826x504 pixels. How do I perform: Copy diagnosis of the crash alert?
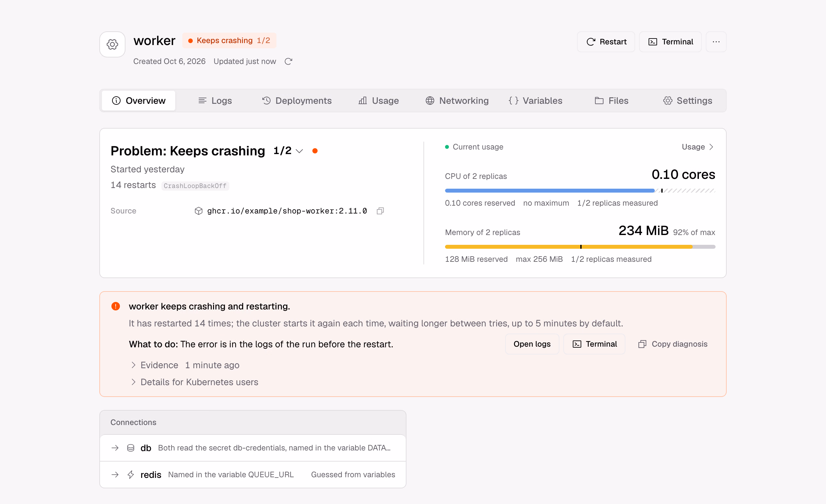coord(673,344)
